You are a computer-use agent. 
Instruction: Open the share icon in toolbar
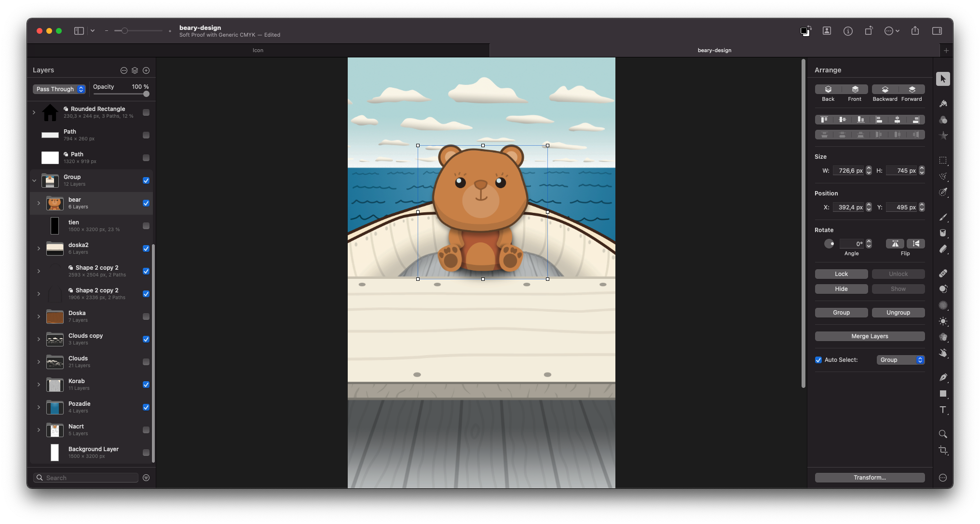point(915,31)
